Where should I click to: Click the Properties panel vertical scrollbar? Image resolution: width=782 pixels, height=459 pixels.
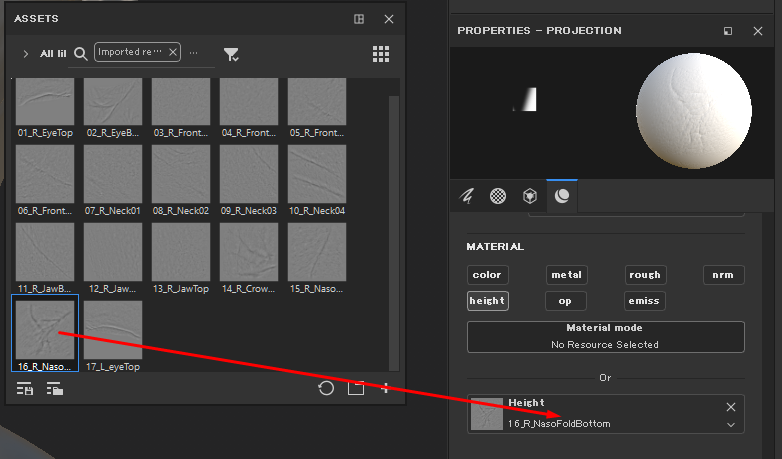(x=767, y=334)
